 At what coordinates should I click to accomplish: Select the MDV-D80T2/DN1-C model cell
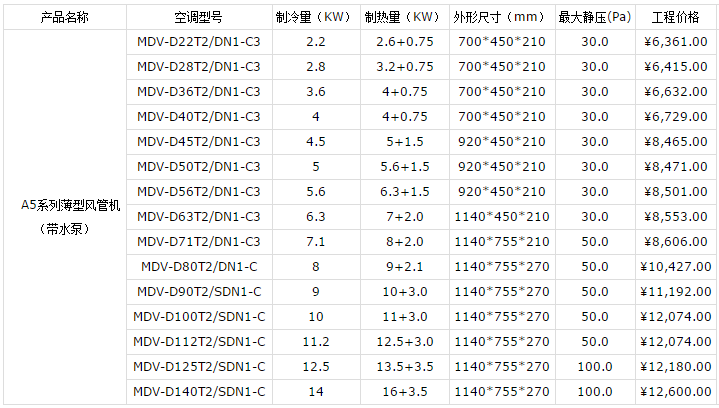[198, 266]
